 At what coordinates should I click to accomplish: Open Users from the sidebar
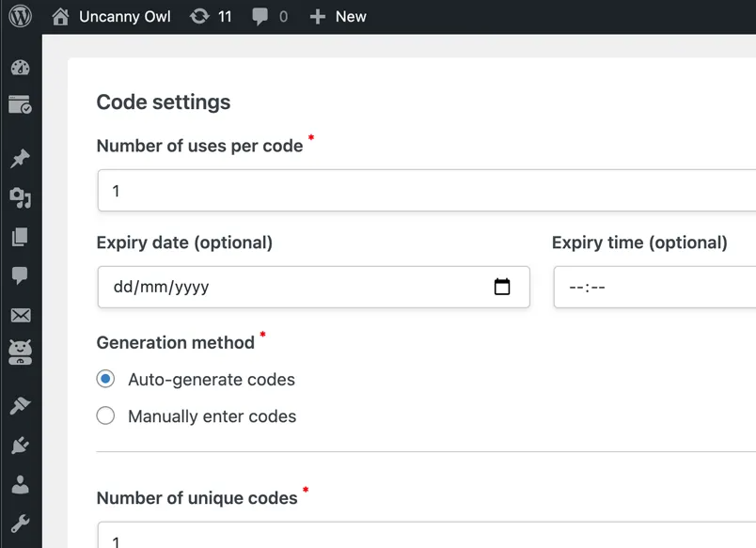[x=20, y=484]
